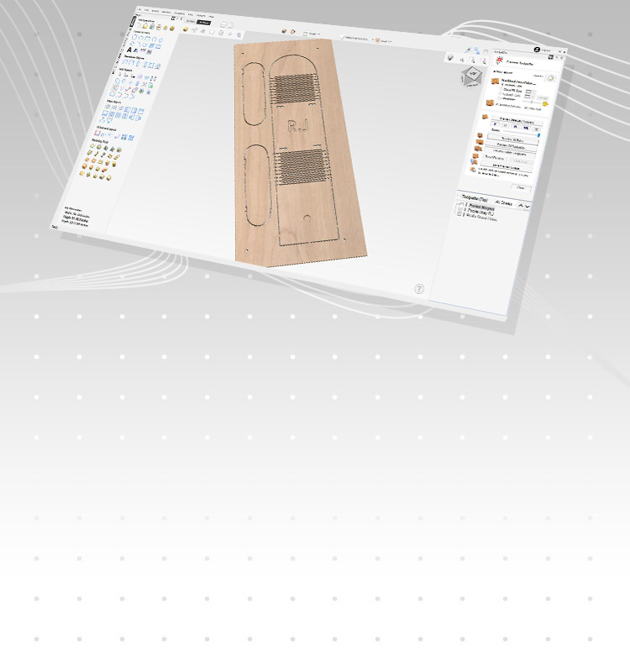Viewport: 630px width, 672px height.
Task: Click the Preview Selected Toolpath button
Action: [517, 122]
